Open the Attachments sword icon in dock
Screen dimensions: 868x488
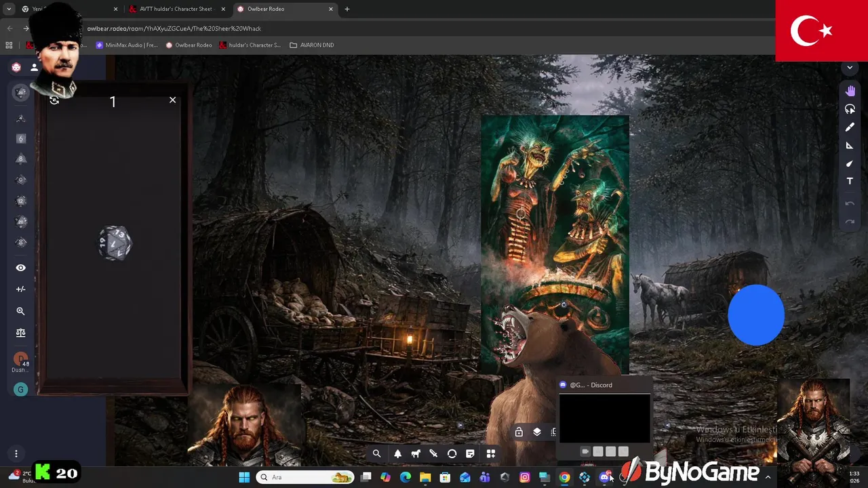click(434, 454)
